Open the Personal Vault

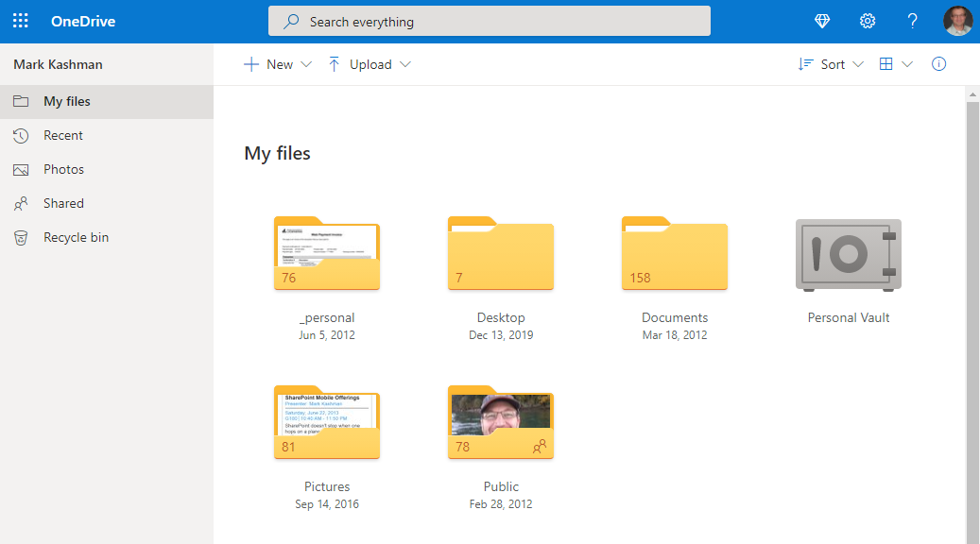point(848,255)
